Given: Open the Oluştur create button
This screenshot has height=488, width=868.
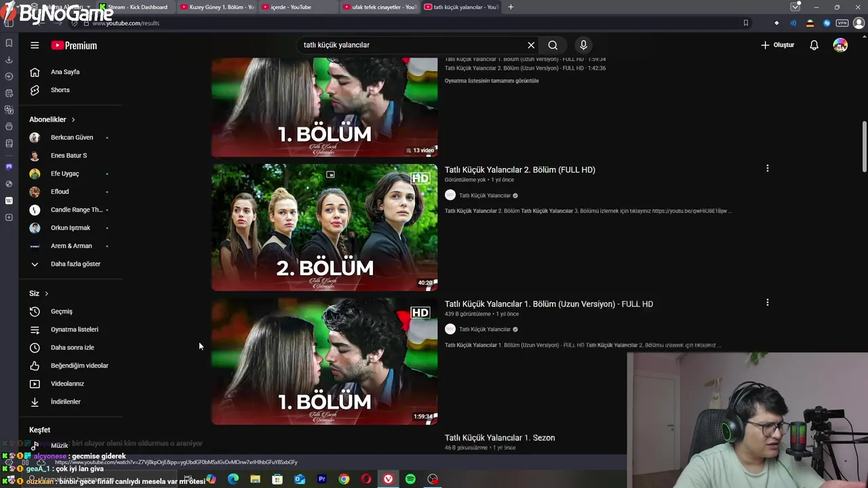Looking at the screenshot, I should (777, 45).
